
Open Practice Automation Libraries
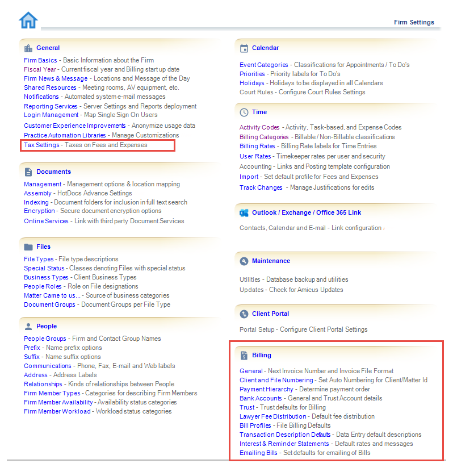[65, 135]
